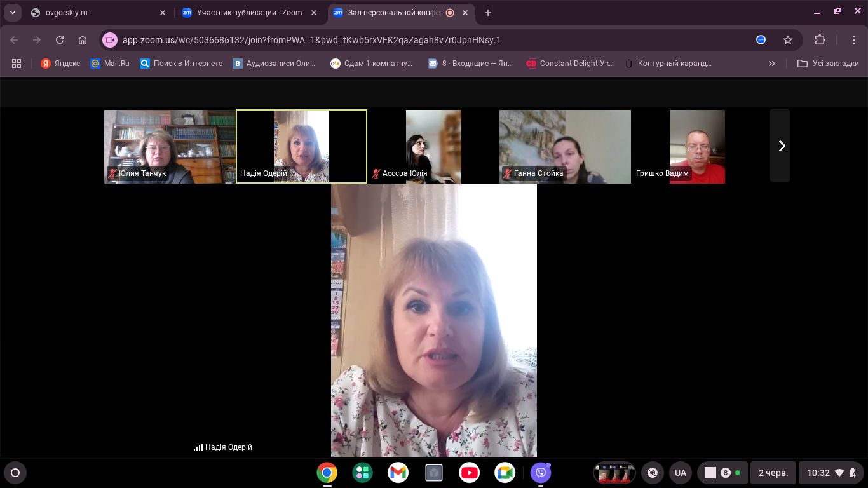The width and height of the screenshot is (868, 488).
Task: Open Google Meet from the shelf
Action: coord(505,473)
